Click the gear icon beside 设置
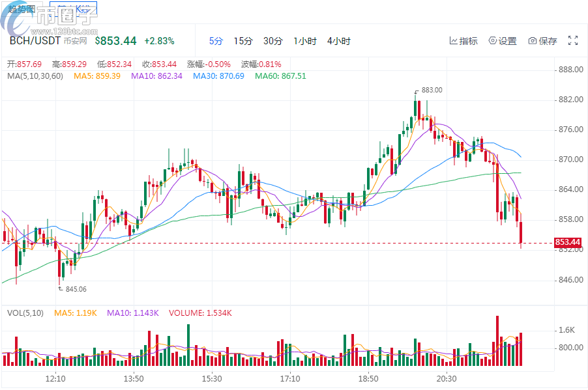This screenshot has width=588, height=390. click(493, 40)
